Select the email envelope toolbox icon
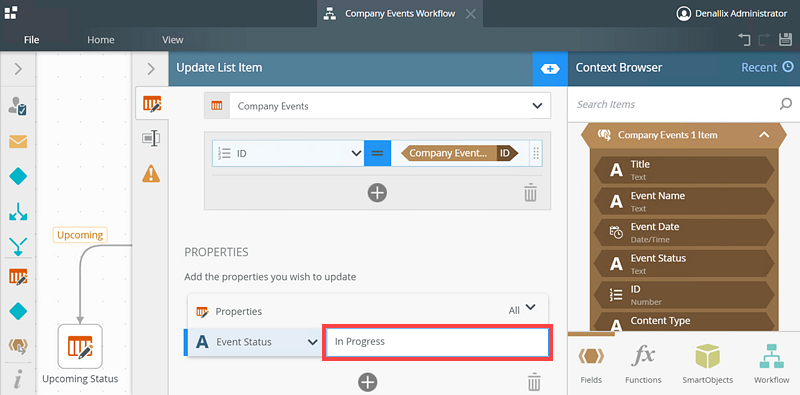Image resolution: width=800 pixels, height=395 pixels. tap(18, 141)
